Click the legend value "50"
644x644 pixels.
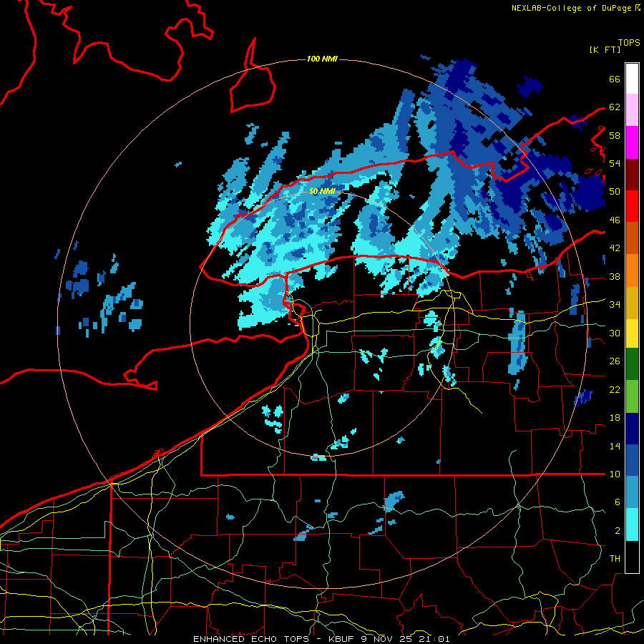coord(615,192)
